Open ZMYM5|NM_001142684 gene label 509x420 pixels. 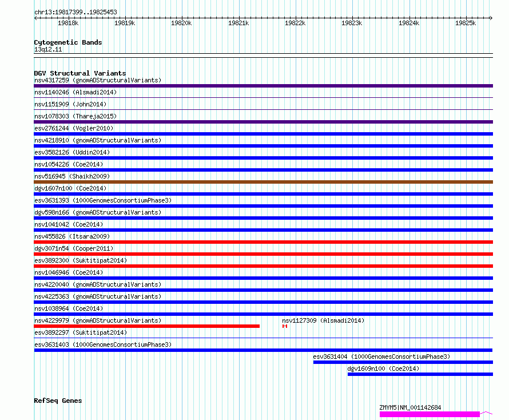coord(410,407)
